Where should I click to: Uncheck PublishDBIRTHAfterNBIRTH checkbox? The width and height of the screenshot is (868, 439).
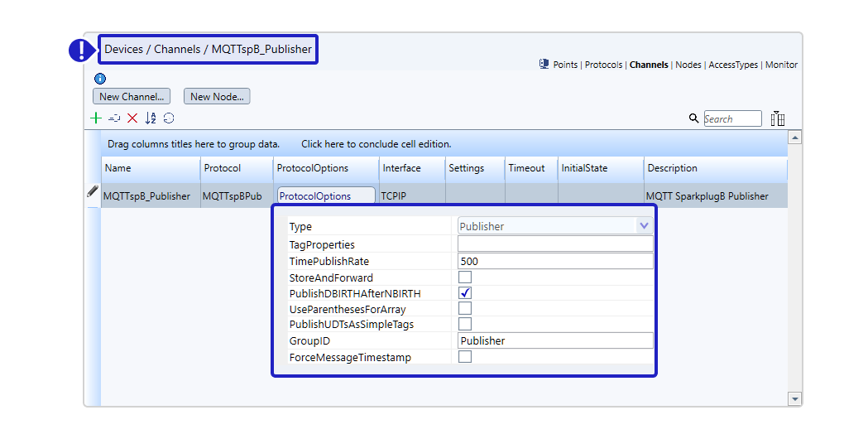click(465, 293)
